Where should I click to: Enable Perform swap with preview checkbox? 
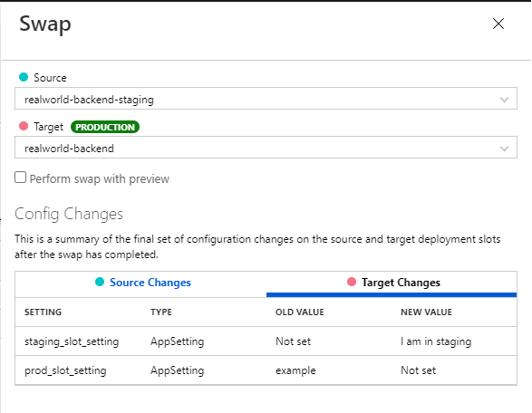point(20,178)
